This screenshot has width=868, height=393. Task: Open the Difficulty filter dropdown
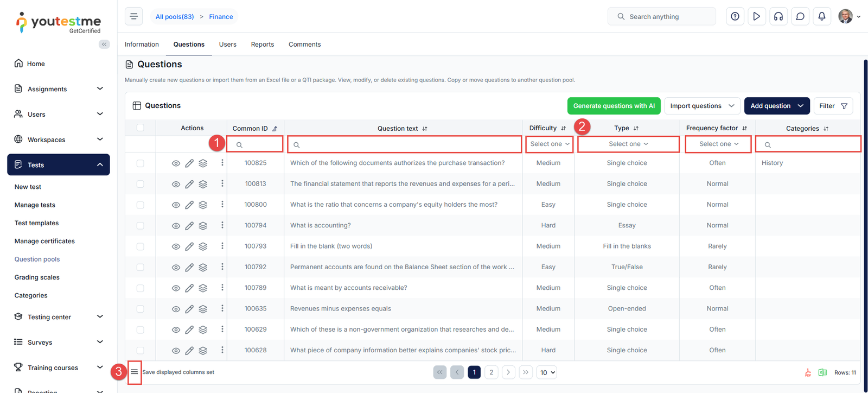[x=550, y=144]
